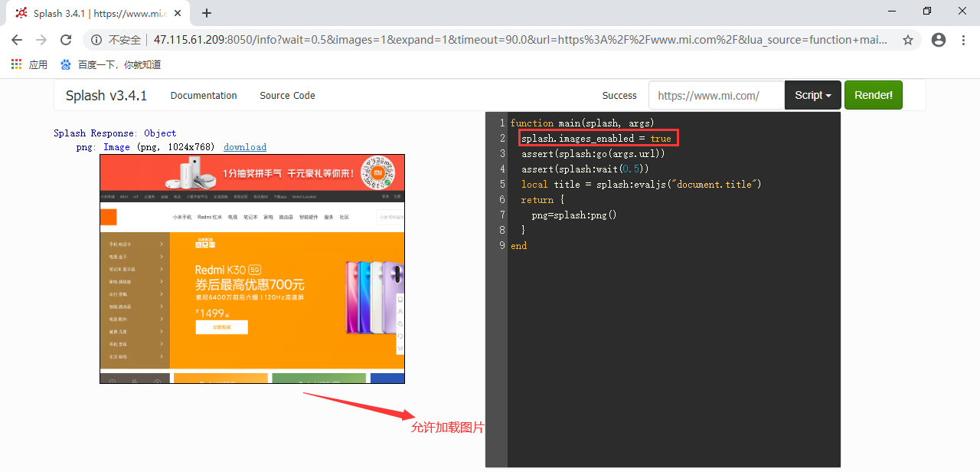Click the Success status text
980x472 pixels.
(x=619, y=96)
